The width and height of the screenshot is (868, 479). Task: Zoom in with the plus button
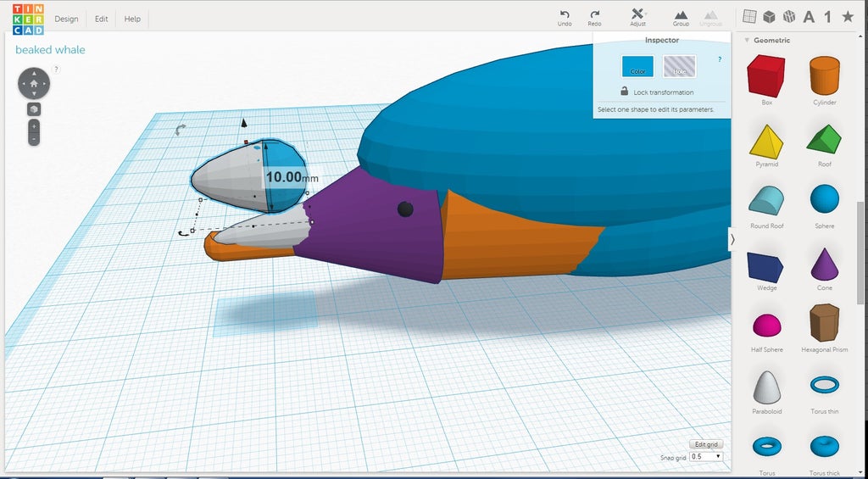click(x=34, y=126)
